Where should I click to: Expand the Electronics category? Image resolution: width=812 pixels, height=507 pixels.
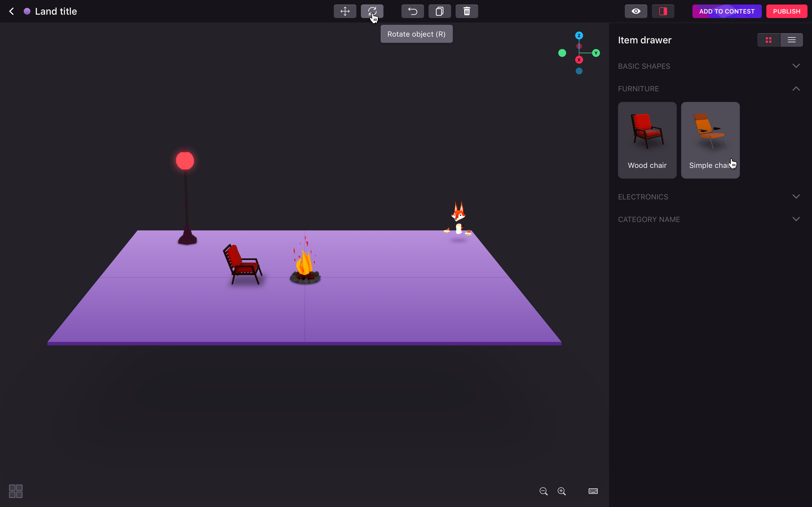[796, 197]
